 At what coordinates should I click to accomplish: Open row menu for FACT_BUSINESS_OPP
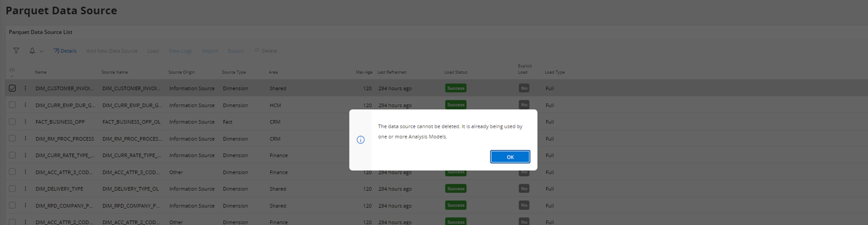[25, 122]
